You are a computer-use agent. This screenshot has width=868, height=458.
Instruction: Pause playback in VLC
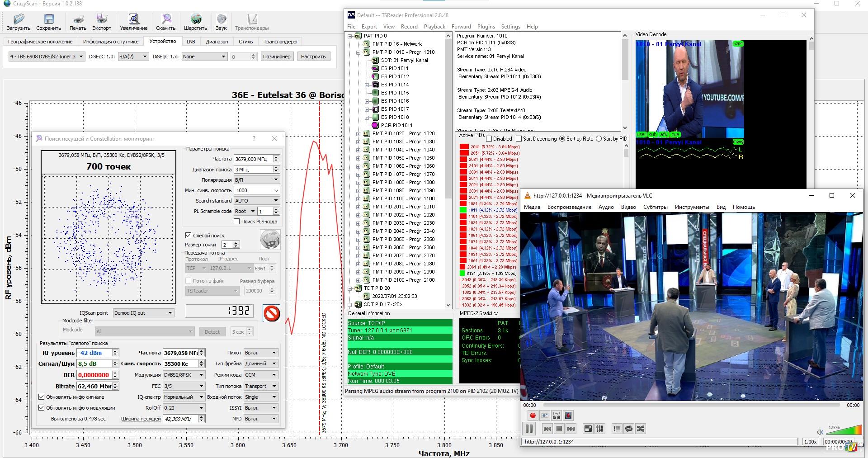point(529,429)
